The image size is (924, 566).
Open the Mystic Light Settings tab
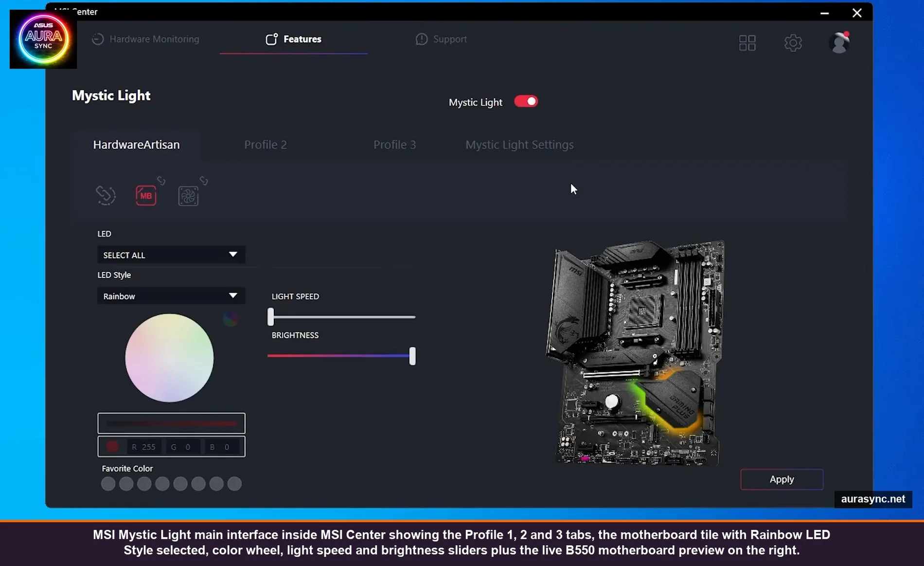(519, 145)
